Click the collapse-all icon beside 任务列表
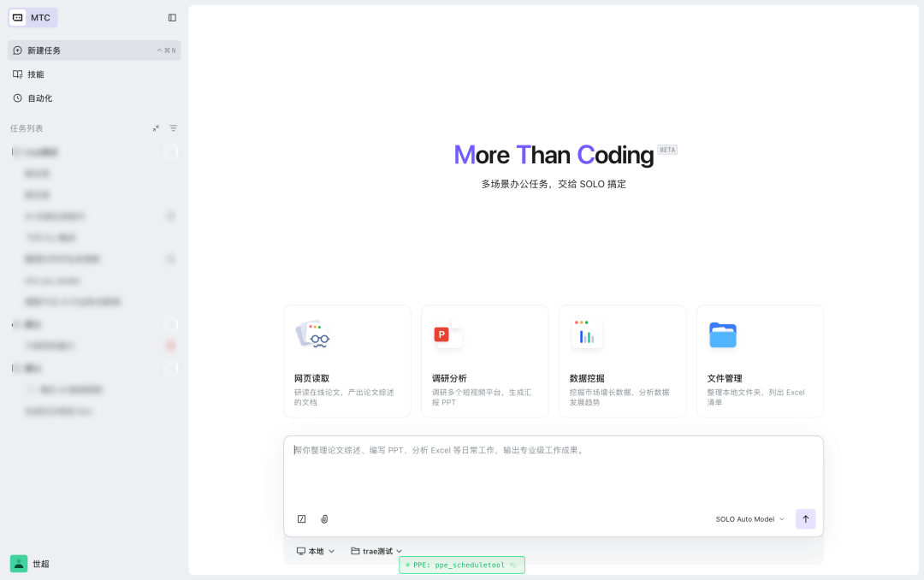Image resolution: width=924 pixels, height=580 pixels. (x=156, y=128)
